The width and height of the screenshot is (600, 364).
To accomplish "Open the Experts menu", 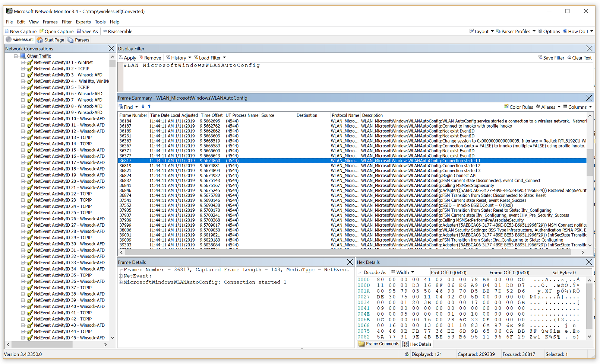I will click(83, 22).
